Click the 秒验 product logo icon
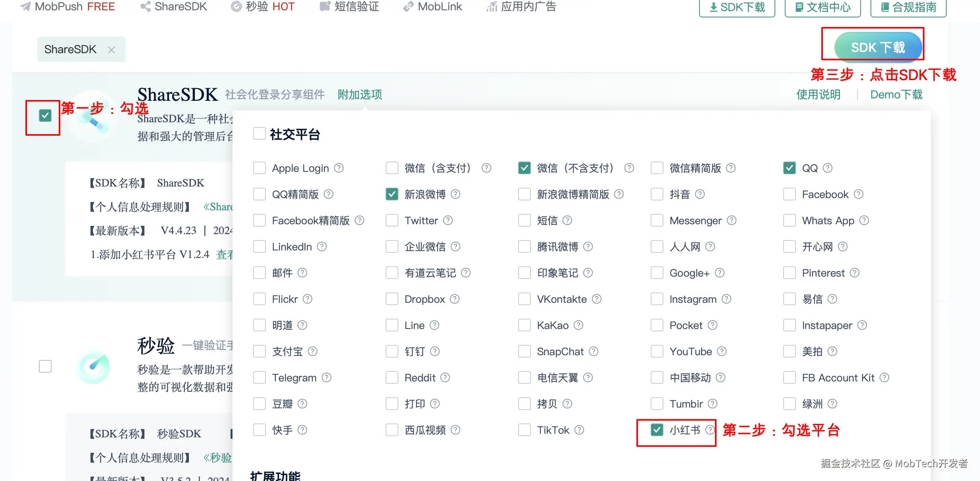 pyautogui.click(x=93, y=367)
